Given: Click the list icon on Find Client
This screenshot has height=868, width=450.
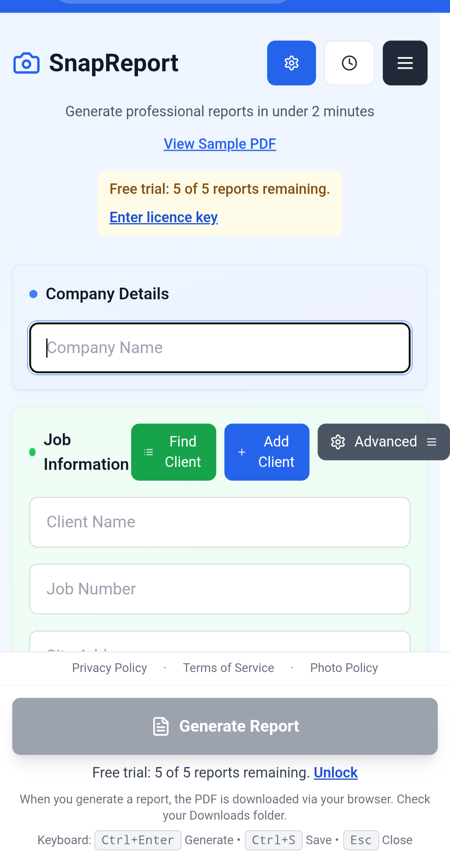Looking at the screenshot, I should (148, 452).
